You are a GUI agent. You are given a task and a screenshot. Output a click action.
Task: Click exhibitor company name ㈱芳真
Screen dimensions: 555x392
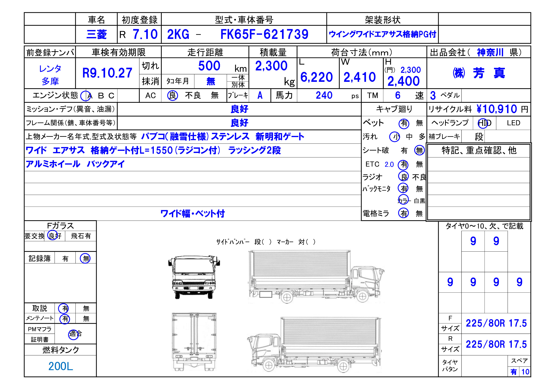pyautogui.click(x=479, y=73)
